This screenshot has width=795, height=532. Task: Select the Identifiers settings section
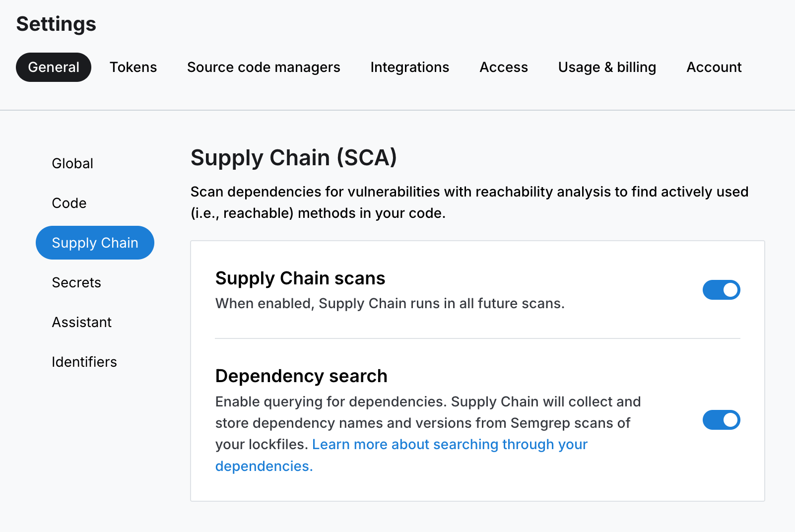[84, 362]
